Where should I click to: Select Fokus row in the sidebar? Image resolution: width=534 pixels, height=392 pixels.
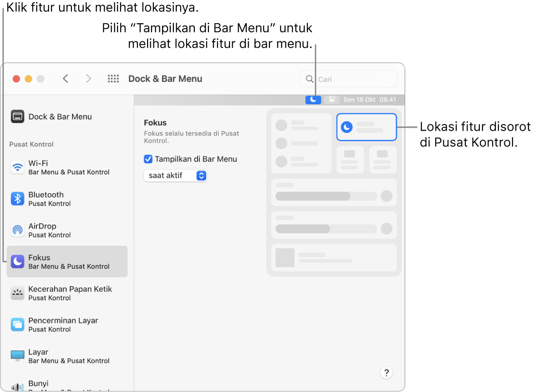[67, 261]
